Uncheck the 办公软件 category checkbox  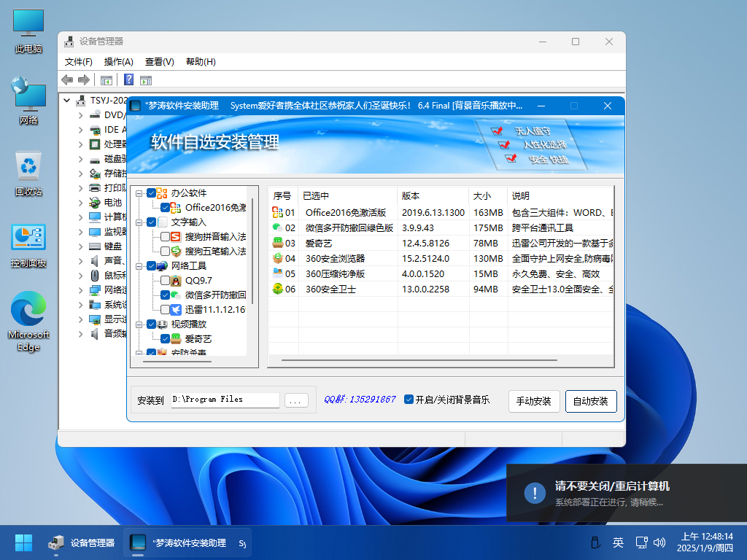pos(152,192)
